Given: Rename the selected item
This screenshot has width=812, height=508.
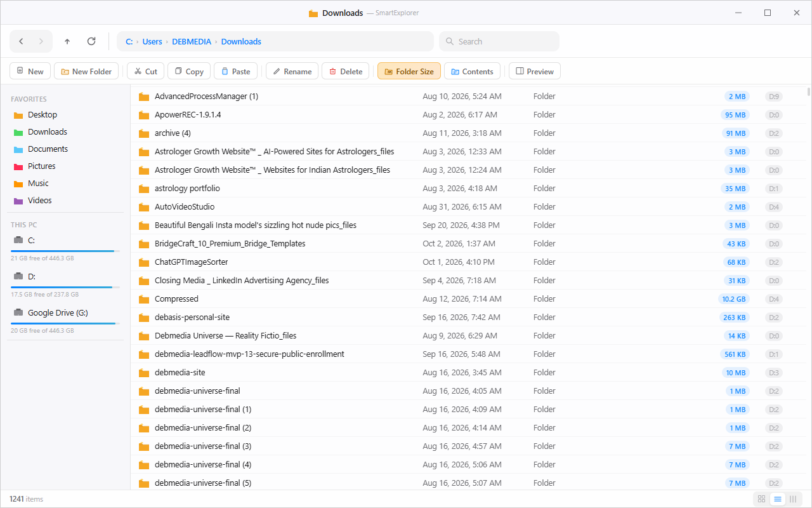Looking at the screenshot, I should [292, 71].
